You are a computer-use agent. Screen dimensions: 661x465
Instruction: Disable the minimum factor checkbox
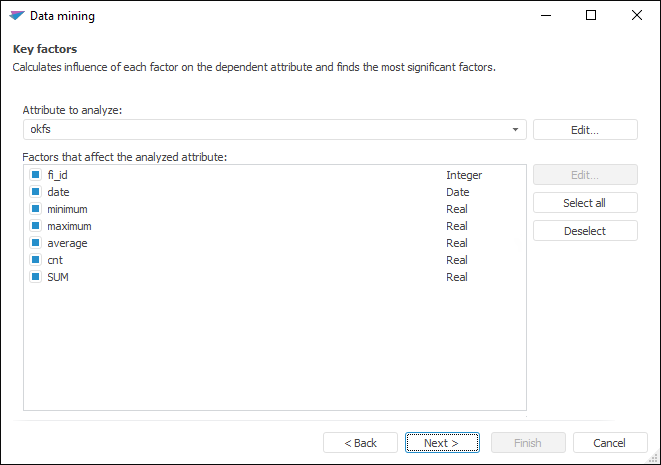[x=35, y=209]
